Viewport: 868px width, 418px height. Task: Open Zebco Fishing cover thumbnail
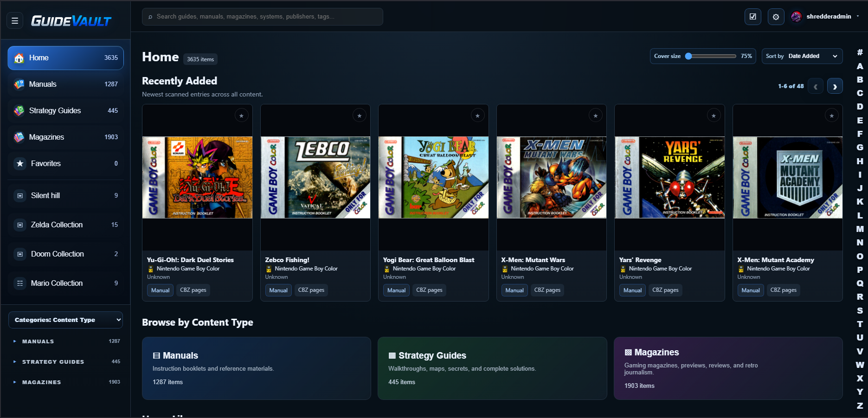[x=315, y=178]
